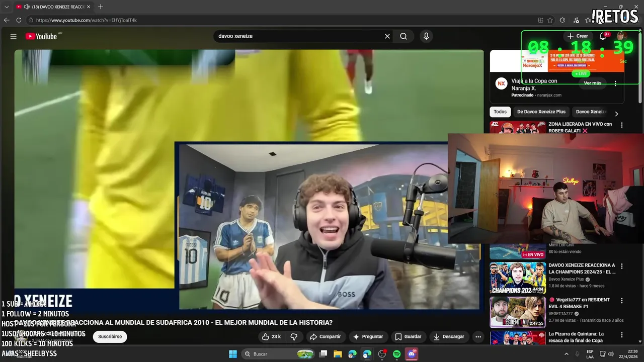This screenshot has height=362, width=644.
Task: Like the video with thumbs up
Action: (x=272, y=336)
